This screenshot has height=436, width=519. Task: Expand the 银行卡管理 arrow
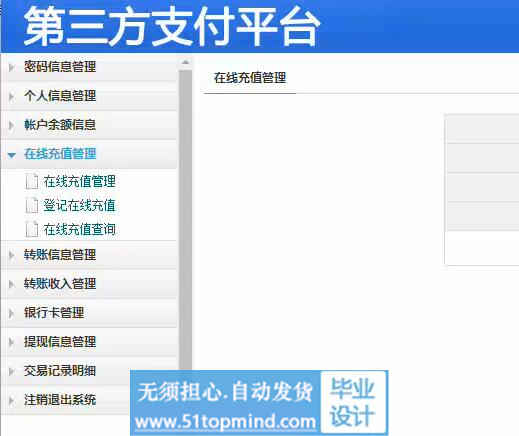pos(11,313)
